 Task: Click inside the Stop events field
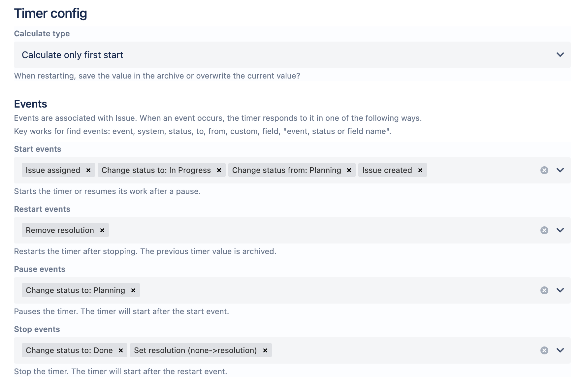[292, 350]
